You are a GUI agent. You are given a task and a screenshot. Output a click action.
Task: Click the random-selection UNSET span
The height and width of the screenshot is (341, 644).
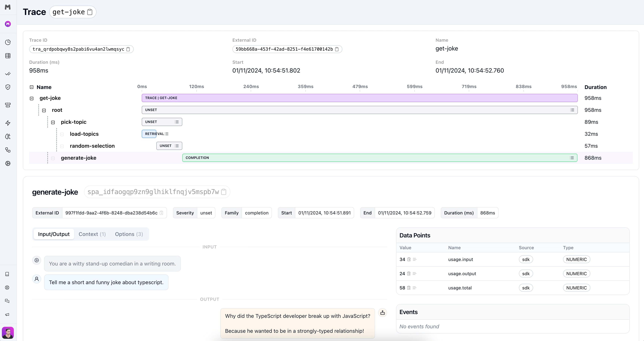169,146
